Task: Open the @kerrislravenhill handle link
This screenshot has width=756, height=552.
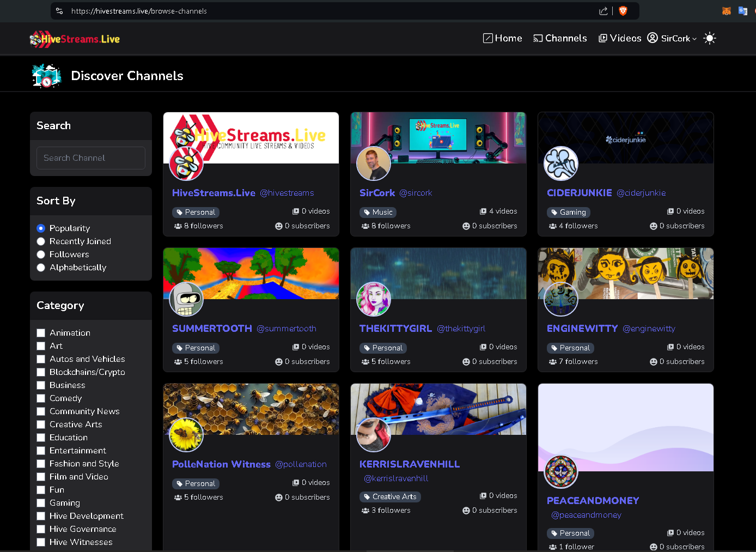Action: [396, 478]
